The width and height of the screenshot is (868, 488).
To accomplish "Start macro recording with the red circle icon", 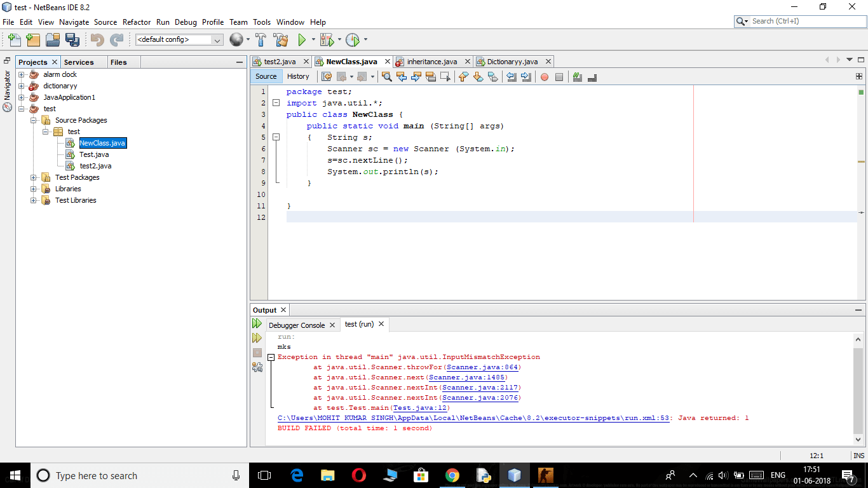I will coord(545,77).
